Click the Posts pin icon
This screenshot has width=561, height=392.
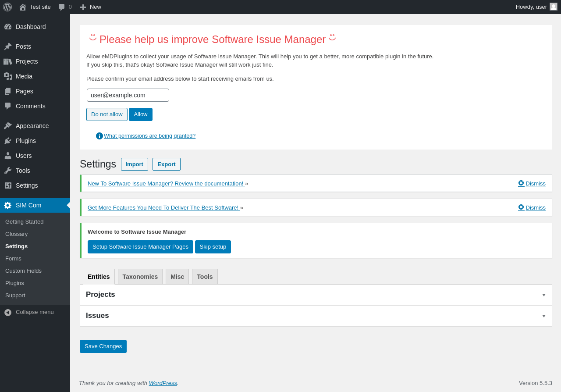point(8,46)
